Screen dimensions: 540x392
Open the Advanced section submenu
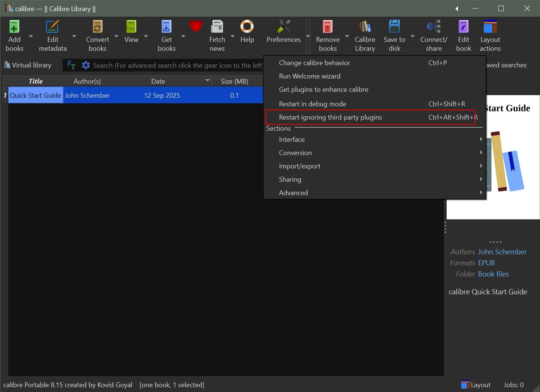coord(374,193)
